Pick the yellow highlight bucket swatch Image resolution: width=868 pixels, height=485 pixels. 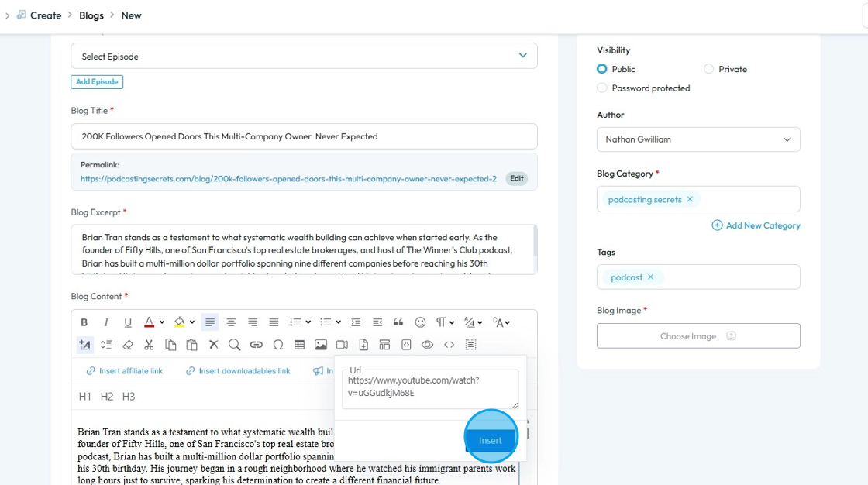179,322
